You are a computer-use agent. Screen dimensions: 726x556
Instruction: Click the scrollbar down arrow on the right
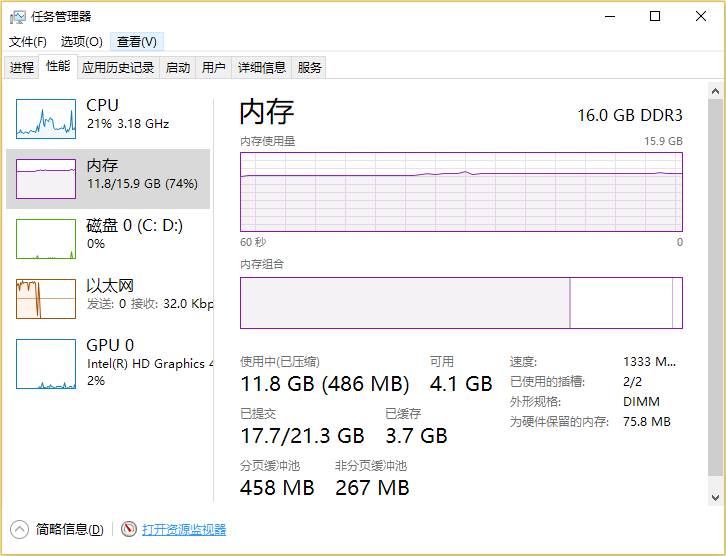point(715,497)
